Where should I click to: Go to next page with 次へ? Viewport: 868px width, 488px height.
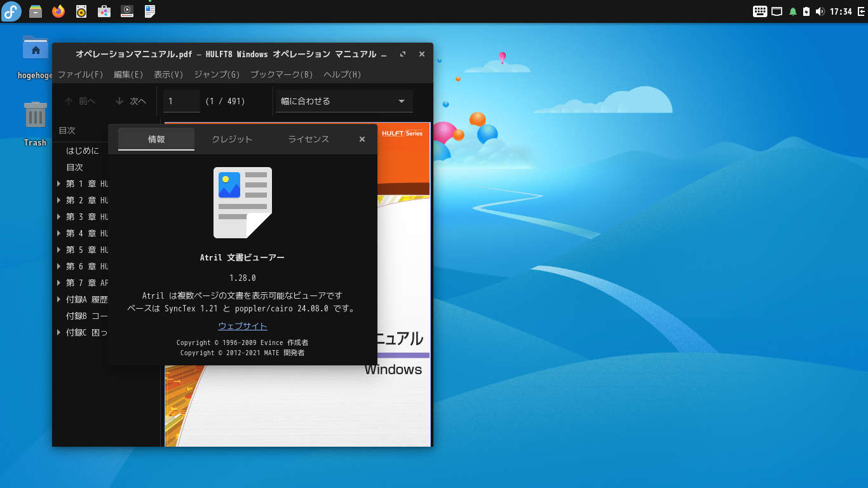click(131, 101)
